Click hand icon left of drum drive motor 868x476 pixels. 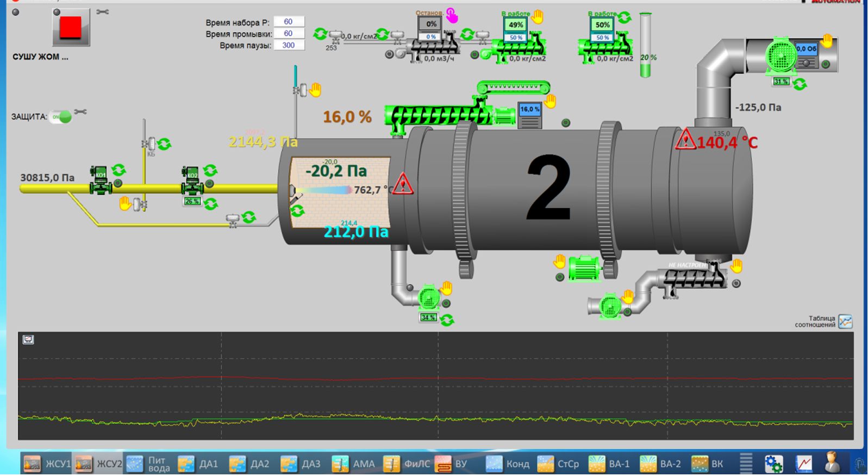[559, 262]
